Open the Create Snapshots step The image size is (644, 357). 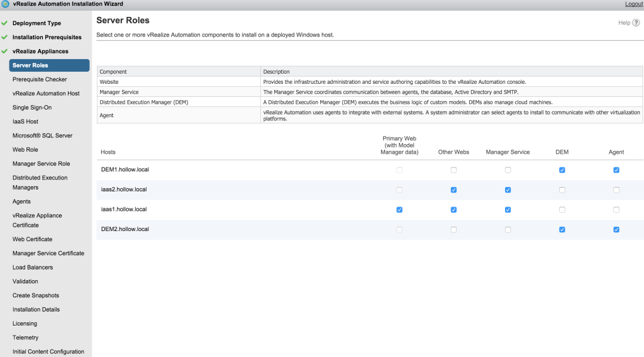click(36, 295)
